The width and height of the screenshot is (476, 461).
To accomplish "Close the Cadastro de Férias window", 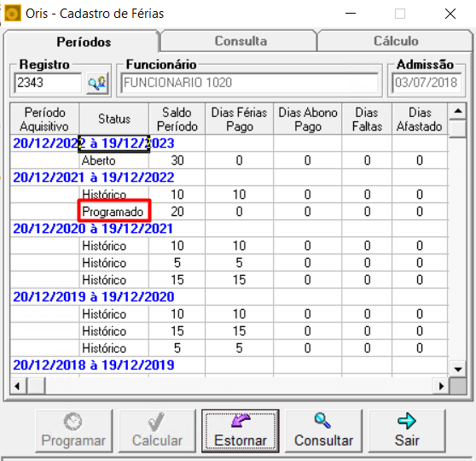I will (450, 14).
